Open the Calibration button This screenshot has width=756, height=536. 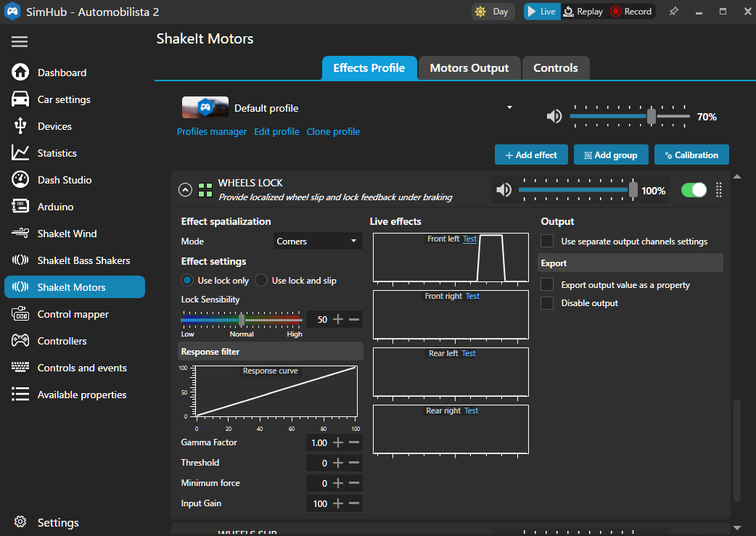691,154
